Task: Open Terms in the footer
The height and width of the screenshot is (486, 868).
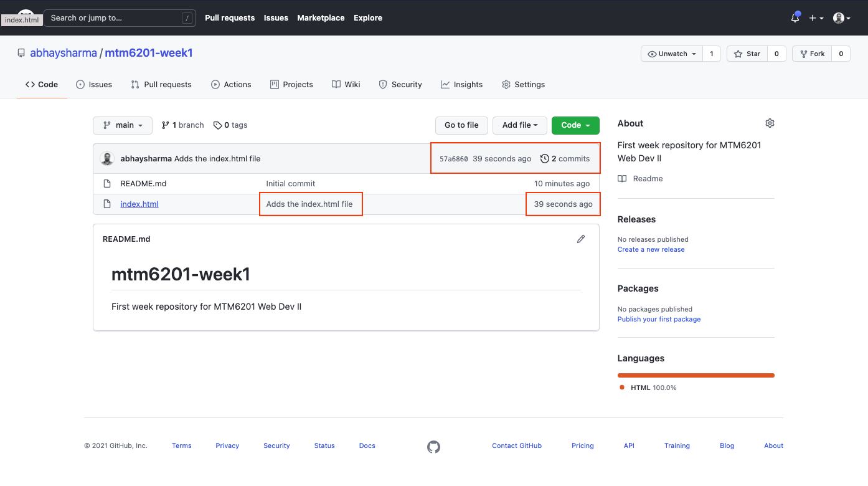Action: click(182, 446)
